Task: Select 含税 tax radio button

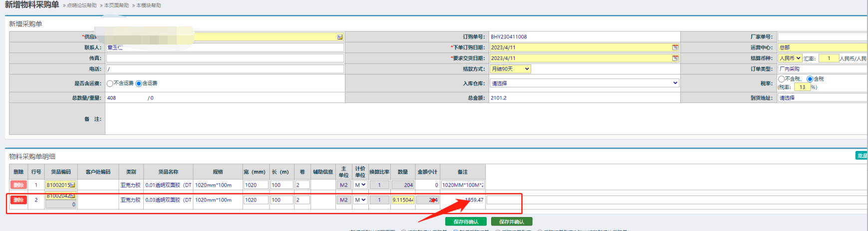Action: pos(810,79)
